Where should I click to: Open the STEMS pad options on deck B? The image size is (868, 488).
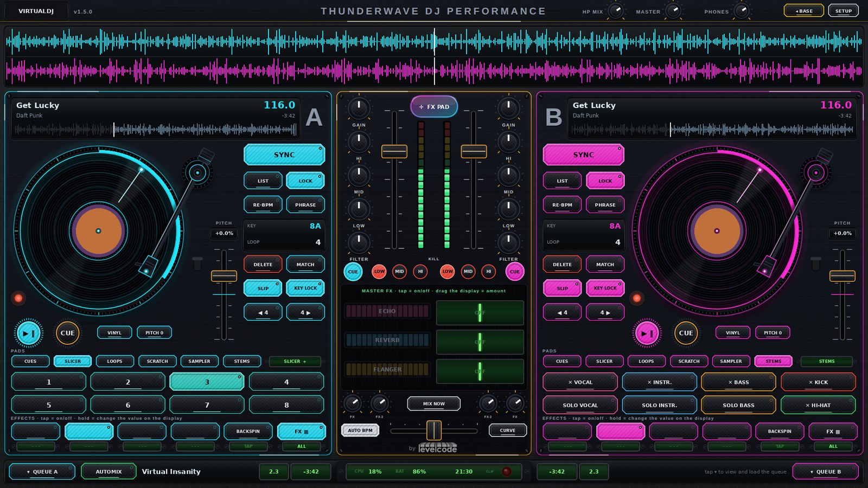click(x=827, y=361)
